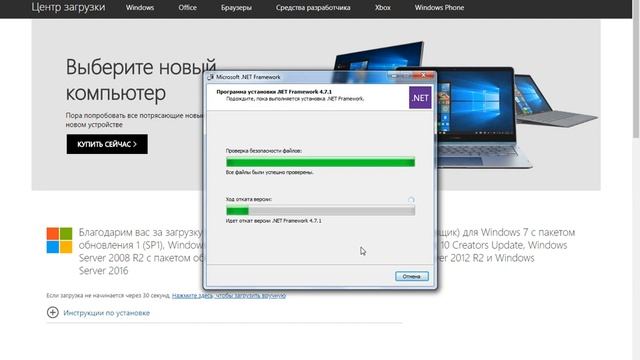The height and width of the screenshot is (360, 640).
Task: Expand Инструкции по установке plus icon
Action: (53, 313)
